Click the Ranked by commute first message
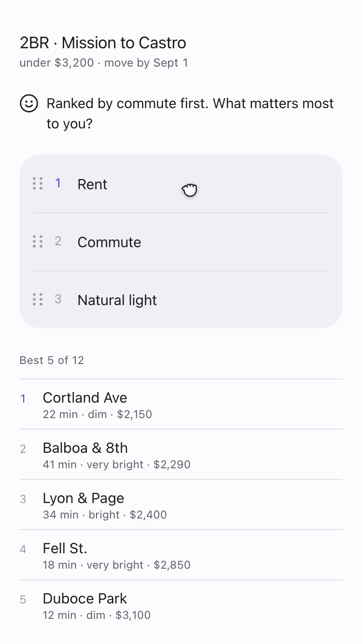 [x=190, y=113]
